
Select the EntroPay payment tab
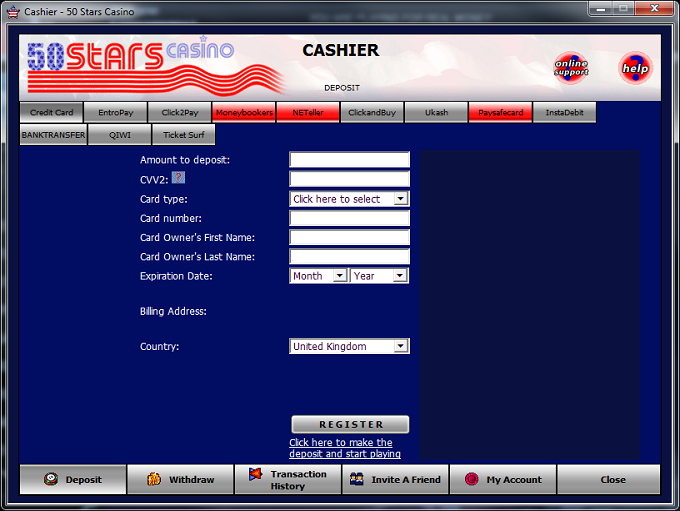(115, 112)
